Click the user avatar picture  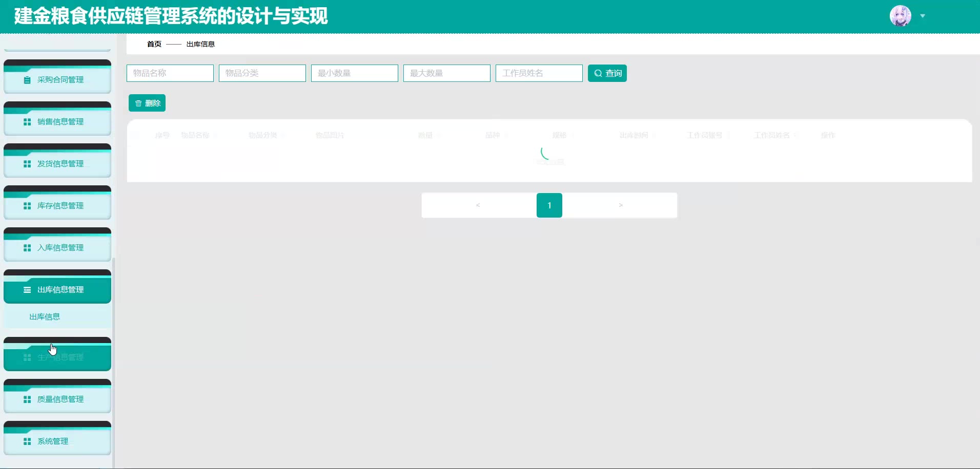click(901, 16)
